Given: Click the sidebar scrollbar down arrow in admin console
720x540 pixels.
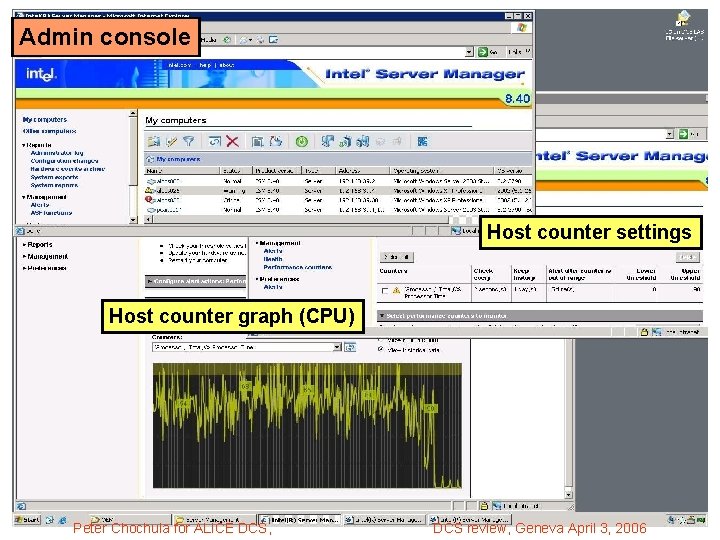Looking at the screenshot, I should coord(133,219).
